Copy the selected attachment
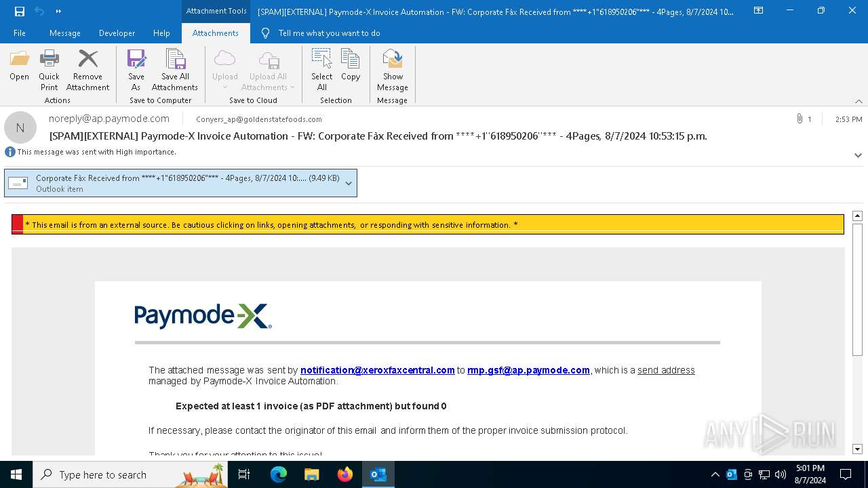Image resolution: width=868 pixels, height=488 pixels. point(351,66)
